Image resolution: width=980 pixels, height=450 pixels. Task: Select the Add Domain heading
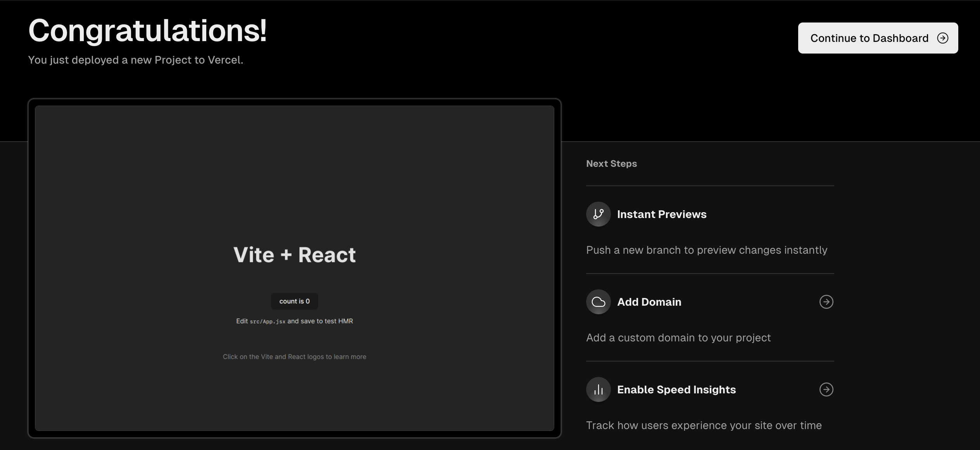coord(649,302)
